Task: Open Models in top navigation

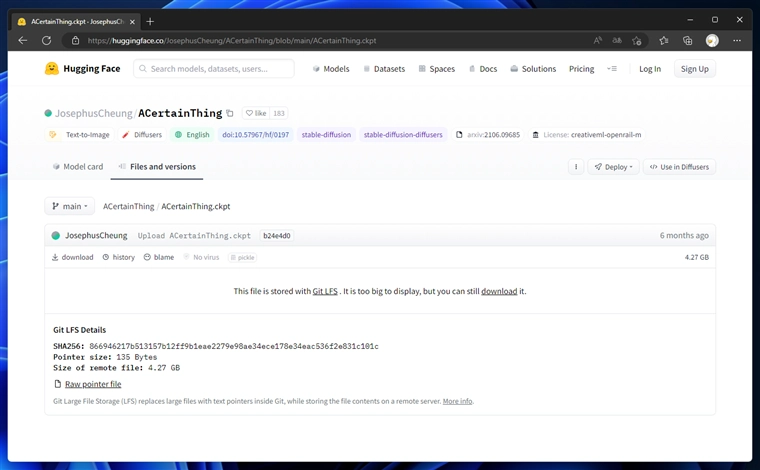Action: tap(331, 69)
